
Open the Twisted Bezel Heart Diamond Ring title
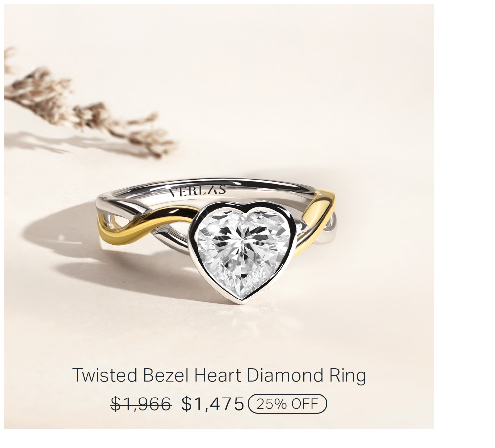pos(219,375)
